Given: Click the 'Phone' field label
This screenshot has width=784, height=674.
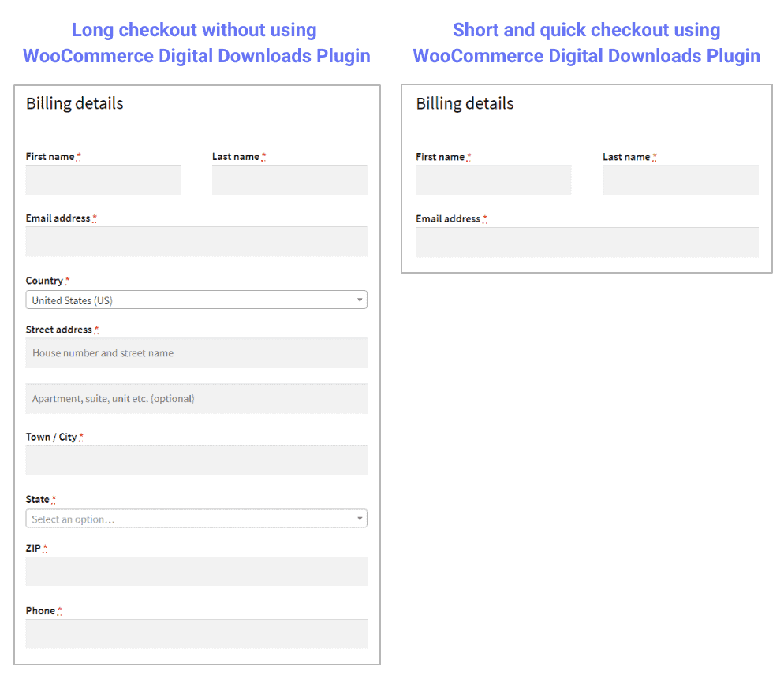Looking at the screenshot, I should [40, 611].
